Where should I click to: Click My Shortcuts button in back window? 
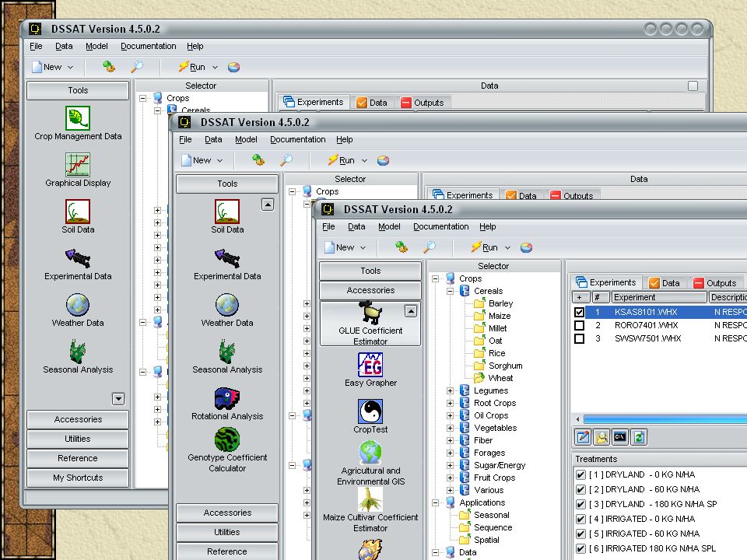(x=78, y=478)
